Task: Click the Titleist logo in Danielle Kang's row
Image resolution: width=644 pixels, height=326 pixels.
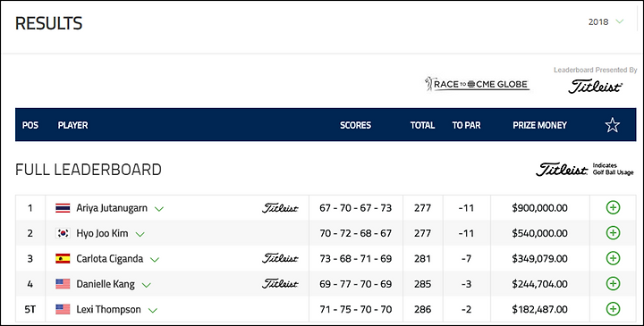Action: 280,284
